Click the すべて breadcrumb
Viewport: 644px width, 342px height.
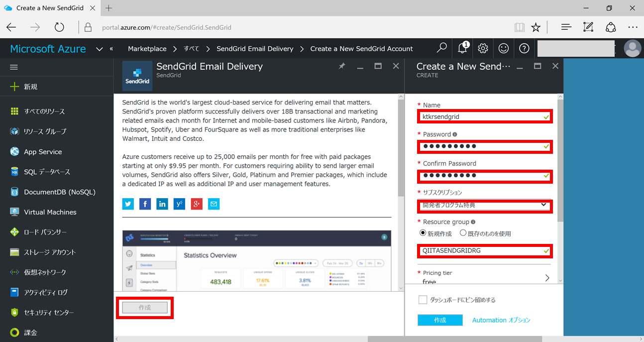191,49
